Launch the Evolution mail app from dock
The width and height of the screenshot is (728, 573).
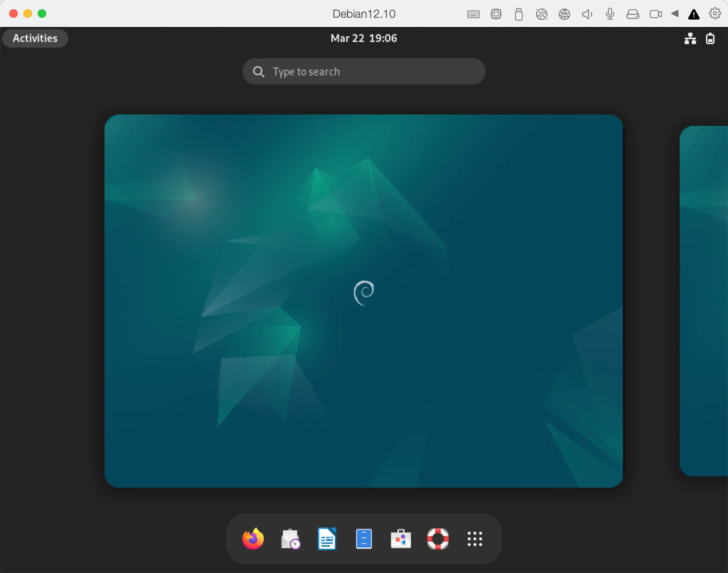pyautogui.click(x=290, y=539)
